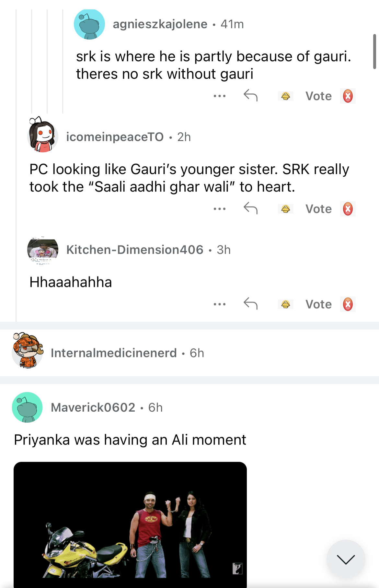Reply to agnieszkajolene's comment
Viewport: 379px width, 588px height.
coord(250,96)
